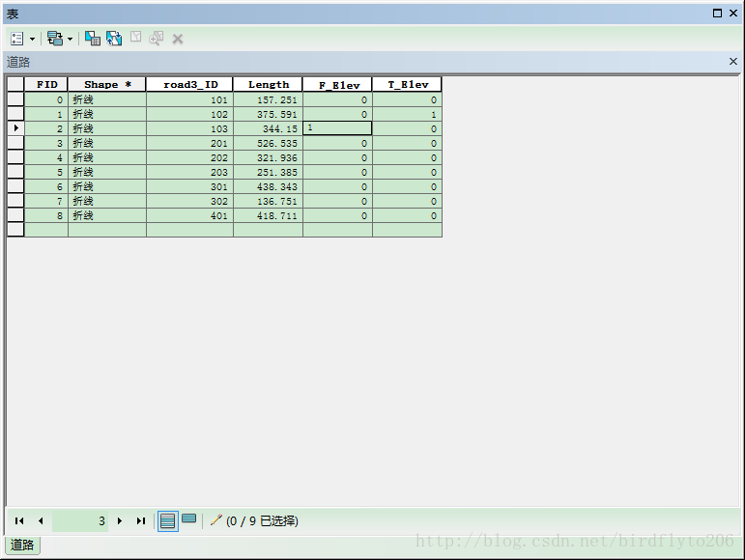This screenshot has height=560, width=745.
Task: Select row FID 8 using its row selector
Action: click(15, 215)
